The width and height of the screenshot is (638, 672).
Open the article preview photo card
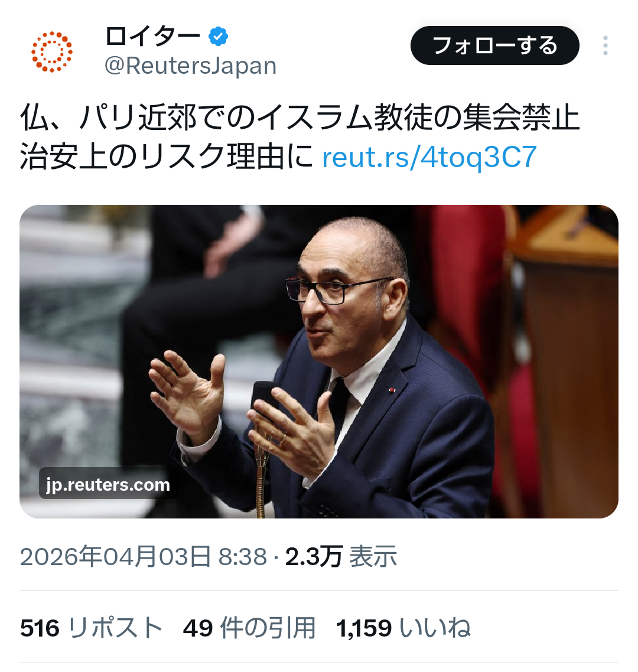319,361
